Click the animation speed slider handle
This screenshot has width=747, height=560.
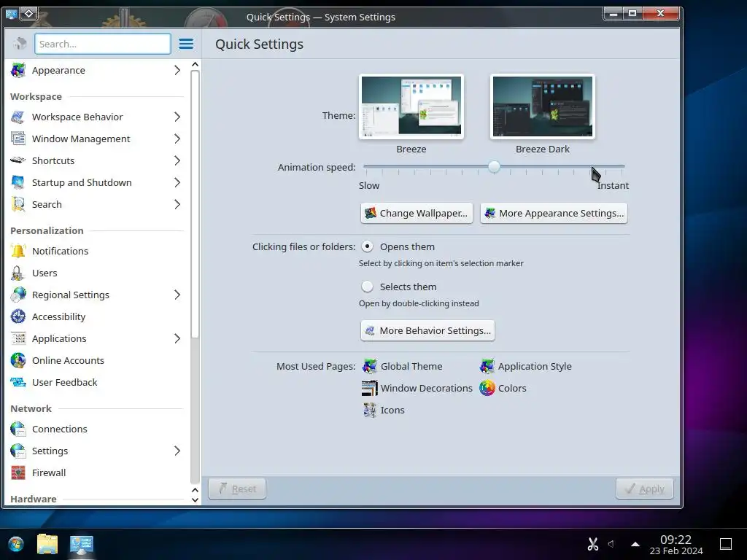[494, 167]
